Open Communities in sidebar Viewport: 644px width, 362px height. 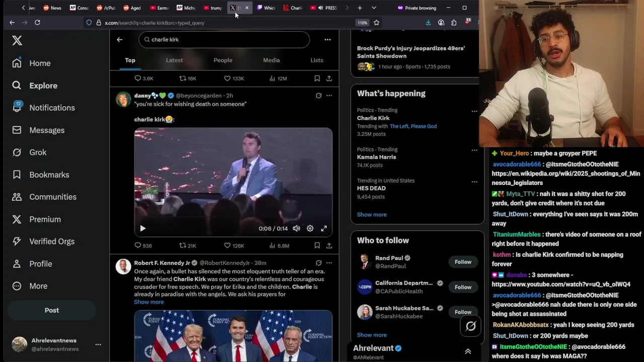pyautogui.click(x=44, y=197)
